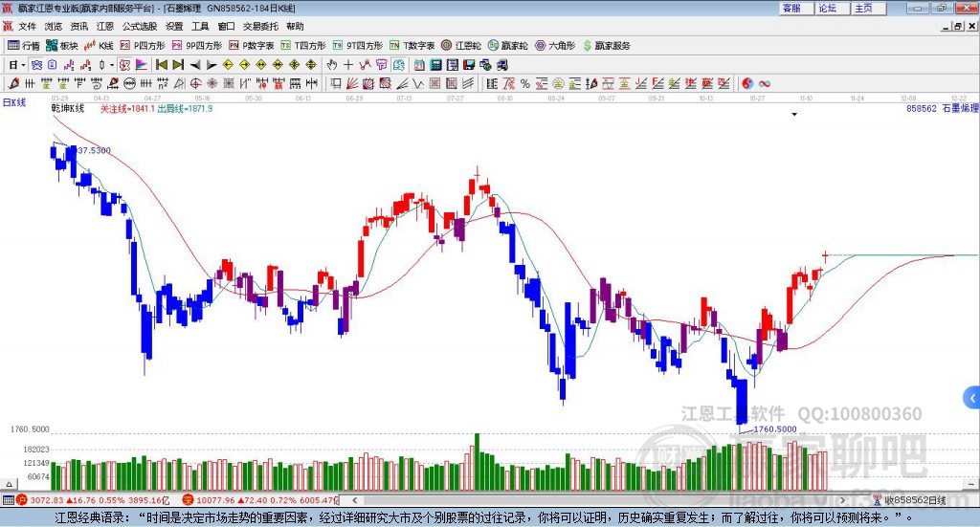
Task: Select the percent % retracement tool
Action: [x=525, y=83]
